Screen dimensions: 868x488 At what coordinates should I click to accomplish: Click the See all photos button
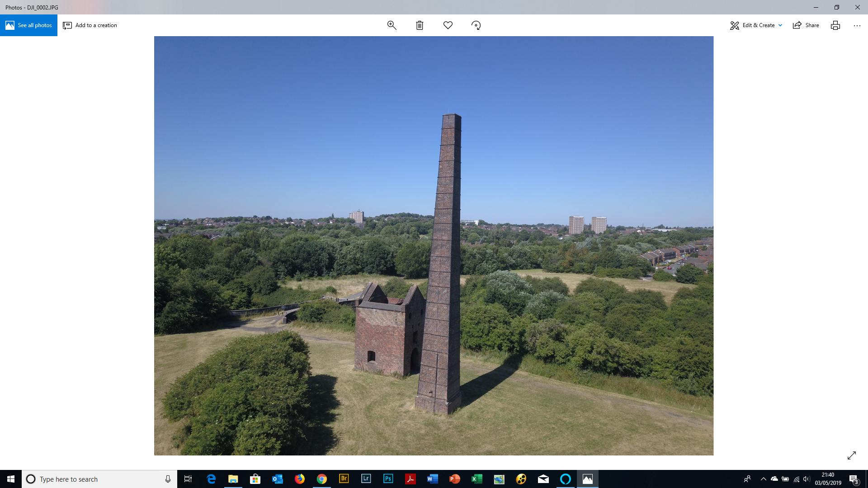(x=28, y=25)
